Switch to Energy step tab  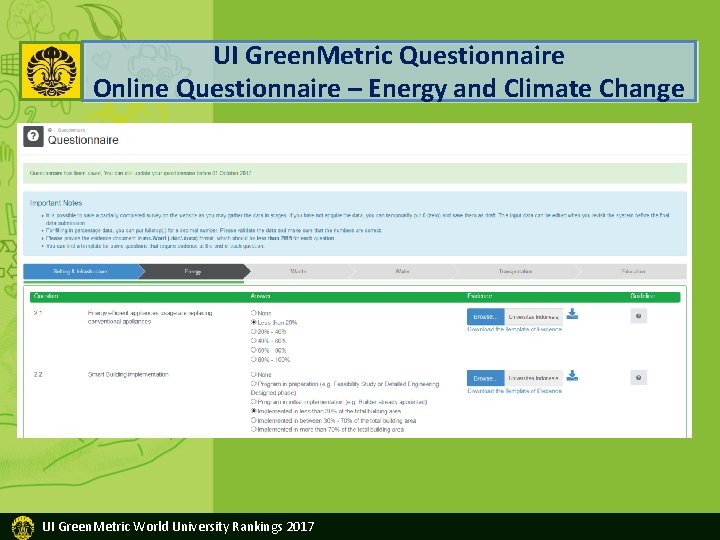(193, 271)
